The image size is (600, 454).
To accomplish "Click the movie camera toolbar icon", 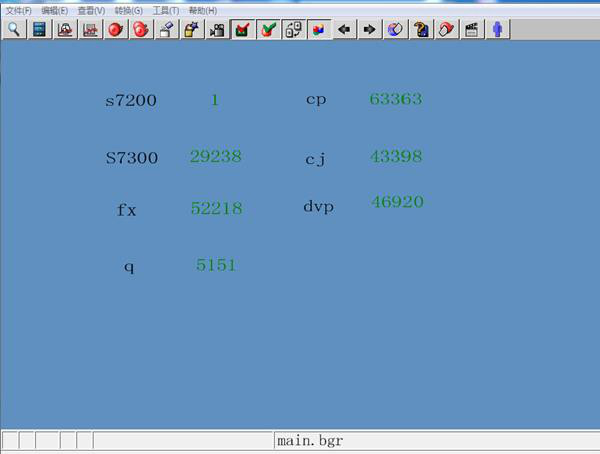I will tap(217, 29).
